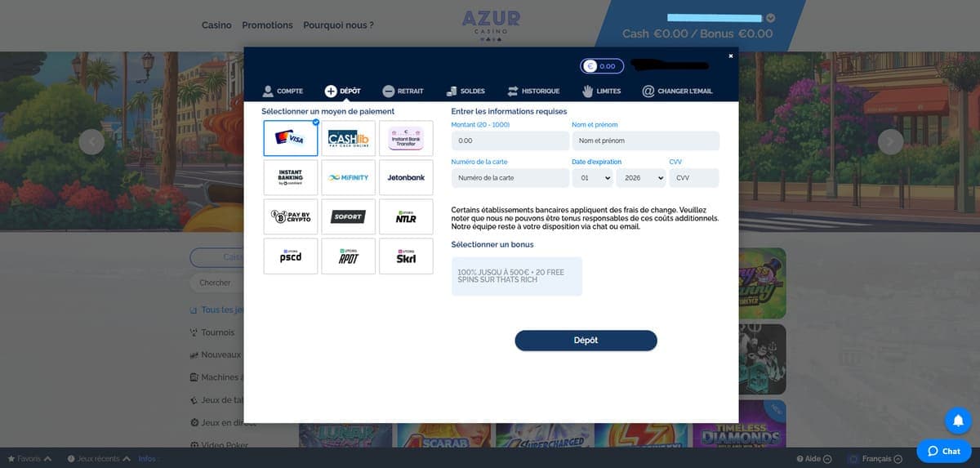Close the deposit dialog
This screenshot has width=980, height=468.
click(x=731, y=56)
